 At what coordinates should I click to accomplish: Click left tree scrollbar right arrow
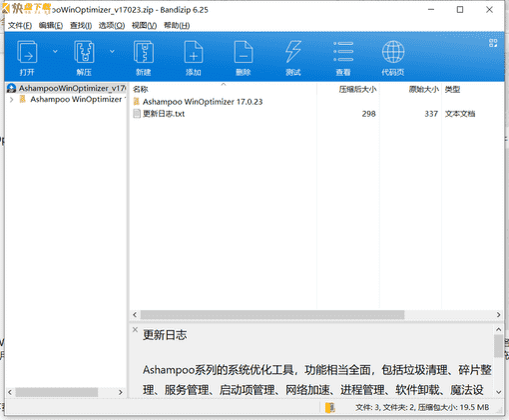pyautogui.click(x=121, y=392)
